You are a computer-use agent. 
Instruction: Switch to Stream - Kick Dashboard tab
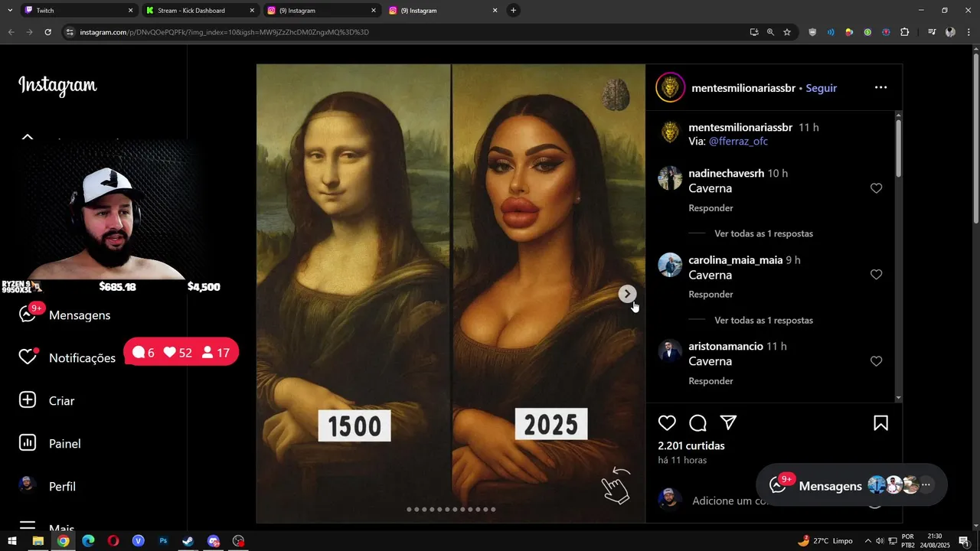[x=199, y=11]
